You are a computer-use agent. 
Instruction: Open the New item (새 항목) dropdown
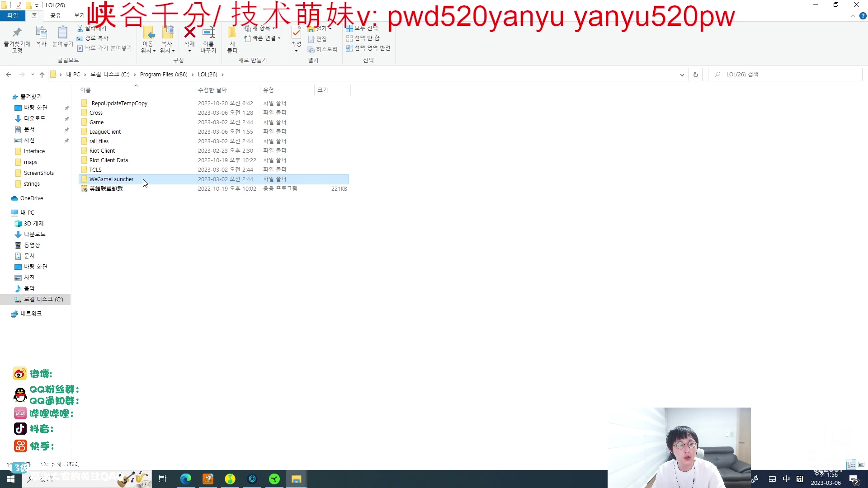(x=259, y=28)
